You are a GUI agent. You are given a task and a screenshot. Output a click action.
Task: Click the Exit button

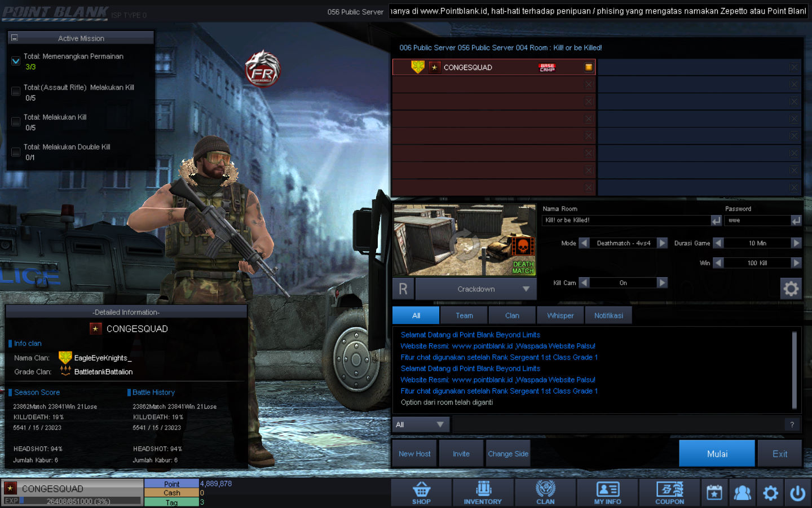pyautogui.click(x=780, y=453)
